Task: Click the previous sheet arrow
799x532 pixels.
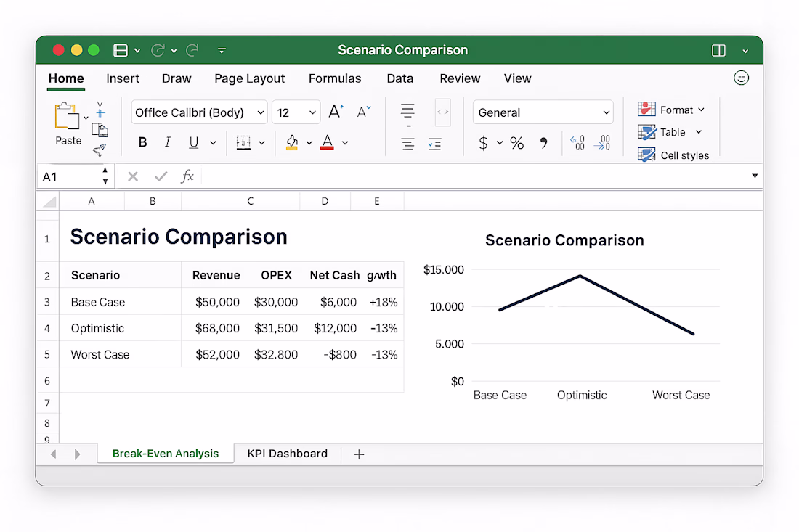Action: tap(54, 454)
